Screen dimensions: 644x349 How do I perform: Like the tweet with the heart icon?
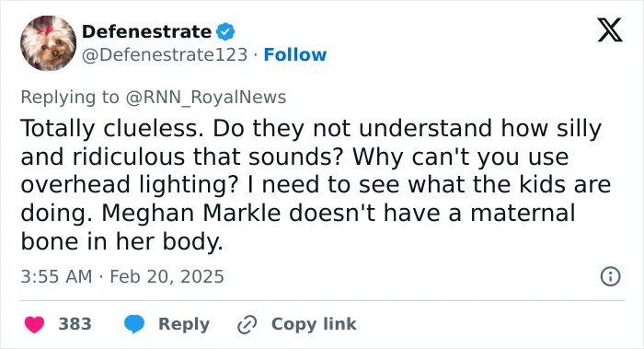click(x=34, y=324)
